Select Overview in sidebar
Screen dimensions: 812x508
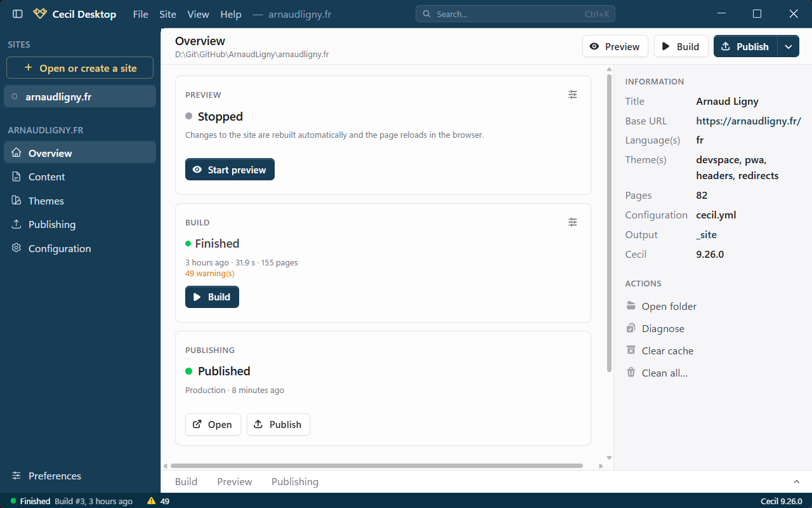[x=80, y=152]
